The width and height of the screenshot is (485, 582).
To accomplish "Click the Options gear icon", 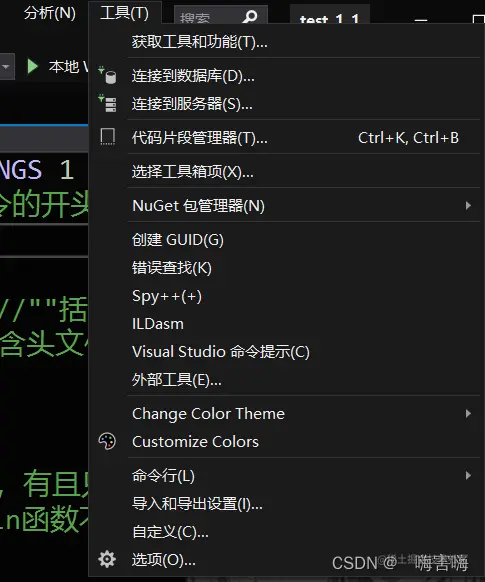I will pyautogui.click(x=107, y=559).
